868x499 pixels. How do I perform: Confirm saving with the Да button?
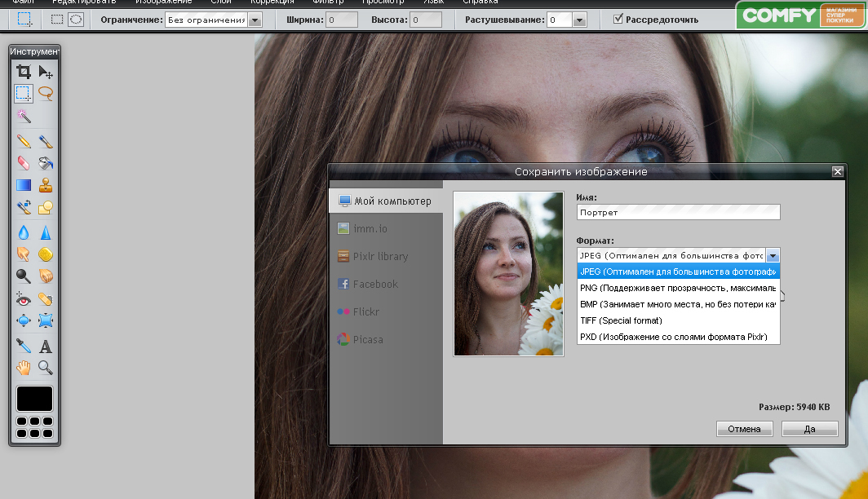point(809,429)
